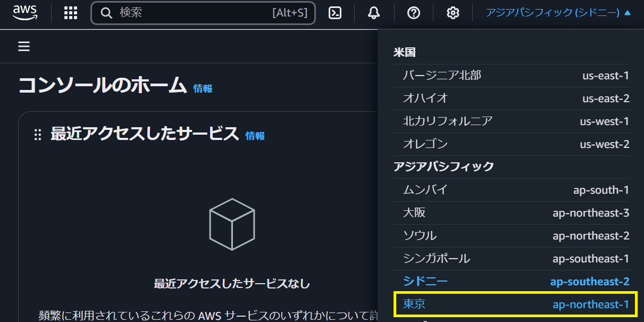This screenshot has height=322, width=644.
Task: Select 北カリフォルニア us-west-1 region
Action: (x=512, y=121)
